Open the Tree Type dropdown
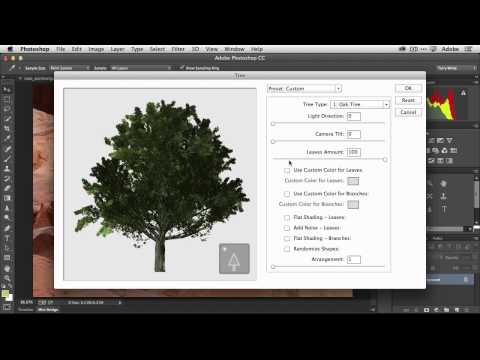Image resolution: width=480 pixels, height=360 pixels. point(360,104)
